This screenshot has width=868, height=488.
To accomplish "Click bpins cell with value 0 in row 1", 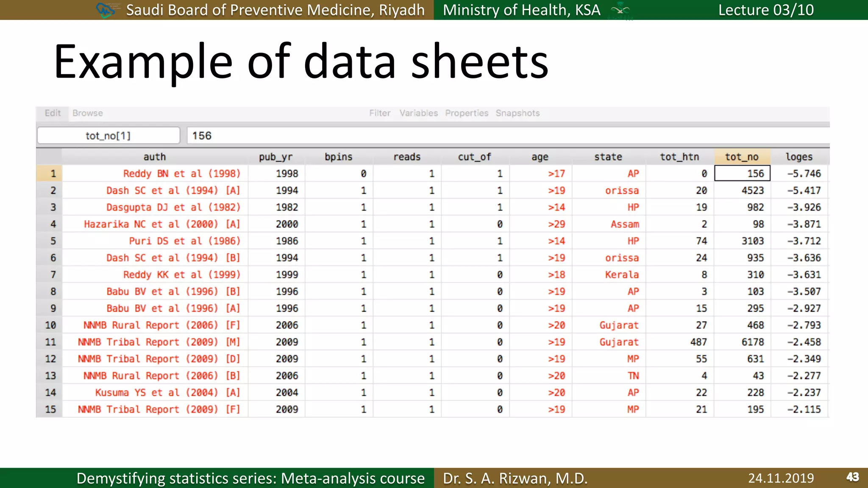I will click(x=339, y=173).
